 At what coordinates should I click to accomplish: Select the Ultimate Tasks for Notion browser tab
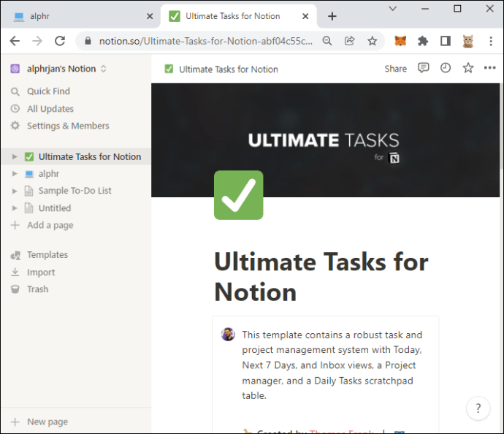(239, 16)
